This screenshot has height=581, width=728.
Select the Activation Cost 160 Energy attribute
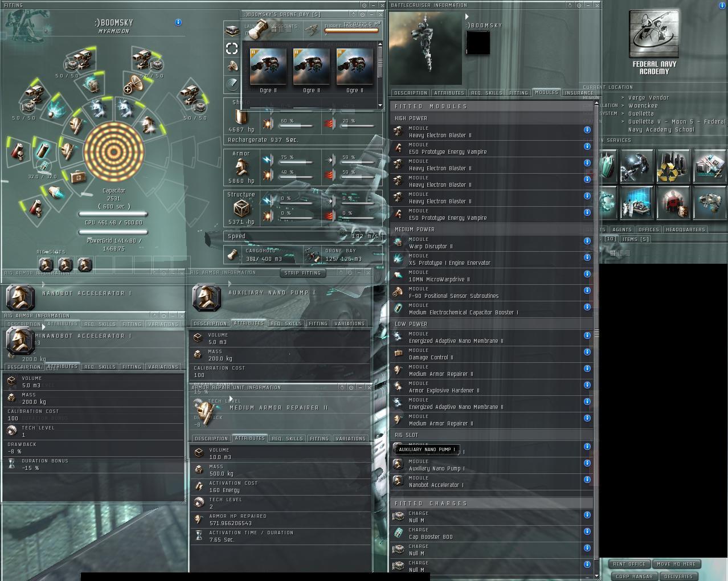(x=280, y=486)
